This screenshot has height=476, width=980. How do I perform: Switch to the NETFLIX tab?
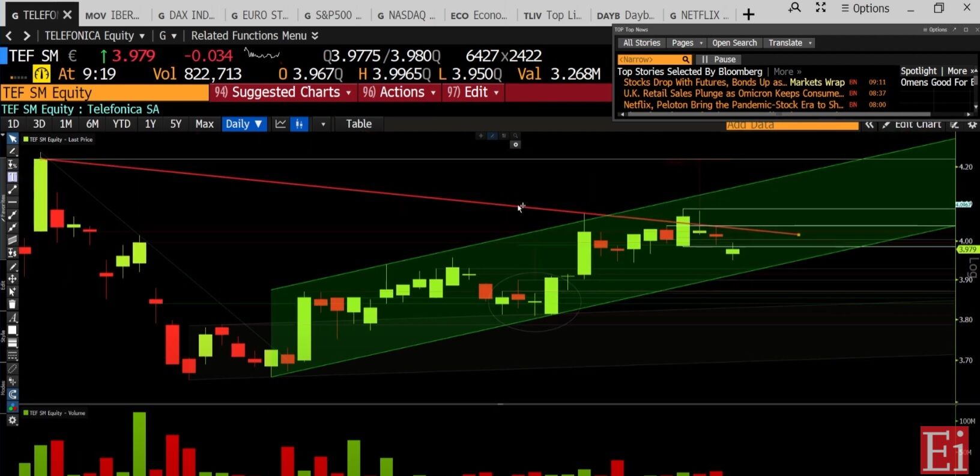[700, 15]
